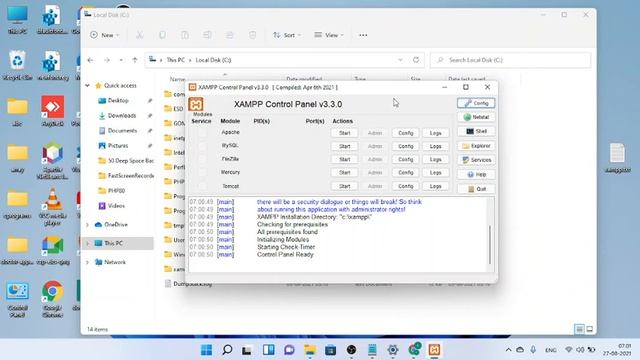
Task: Toggle Tomcat service checkbox
Action: [202, 186]
